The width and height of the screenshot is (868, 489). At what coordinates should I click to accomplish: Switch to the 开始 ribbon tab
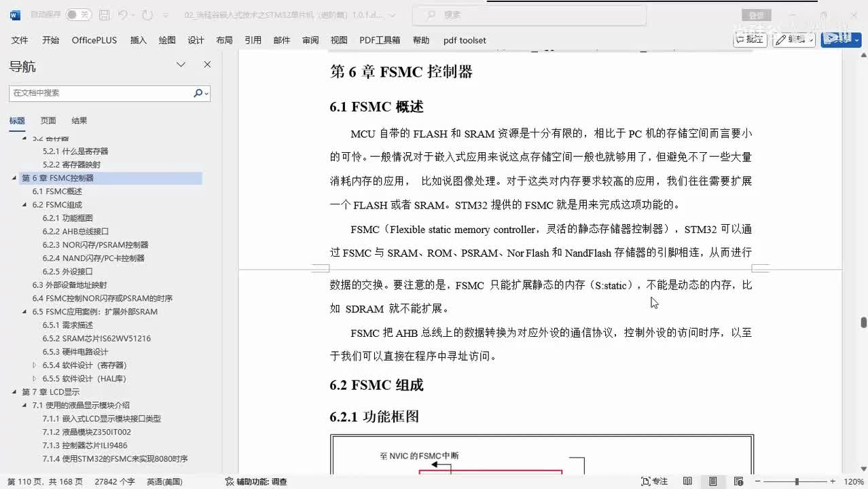pos(50,40)
